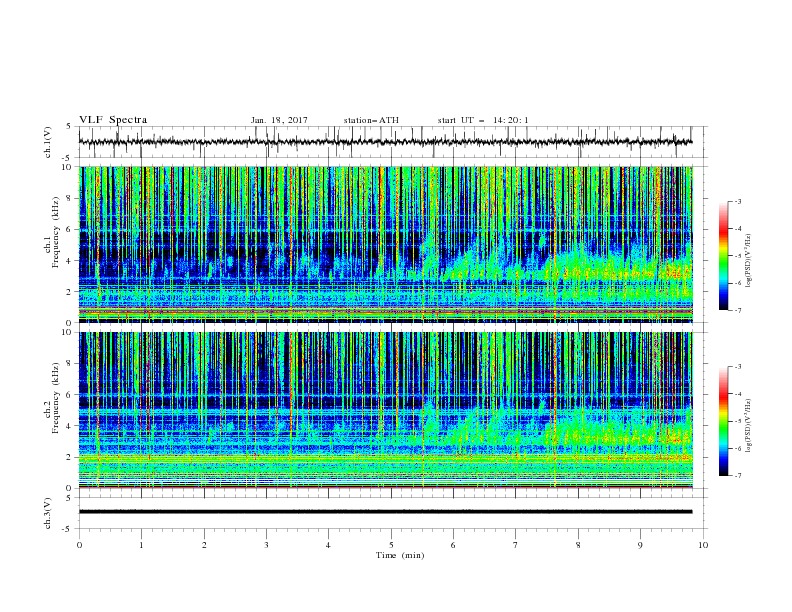Click the time axis tick label '3'
The width and height of the screenshot is (792, 612).
(266, 545)
